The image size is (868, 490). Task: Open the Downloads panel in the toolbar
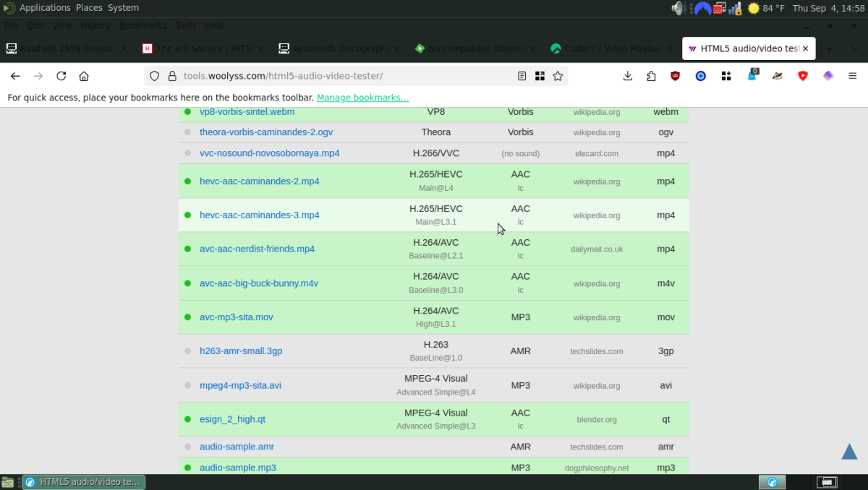(628, 75)
